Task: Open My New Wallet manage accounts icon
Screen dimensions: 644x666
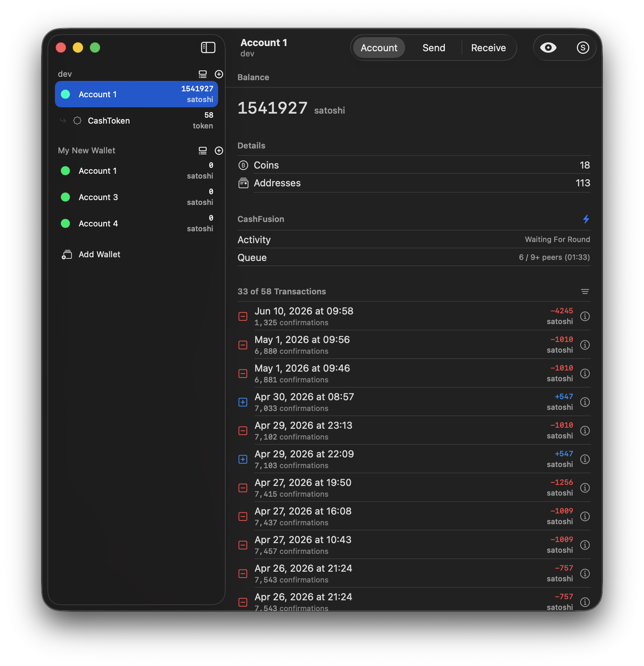Action: pos(203,151)
